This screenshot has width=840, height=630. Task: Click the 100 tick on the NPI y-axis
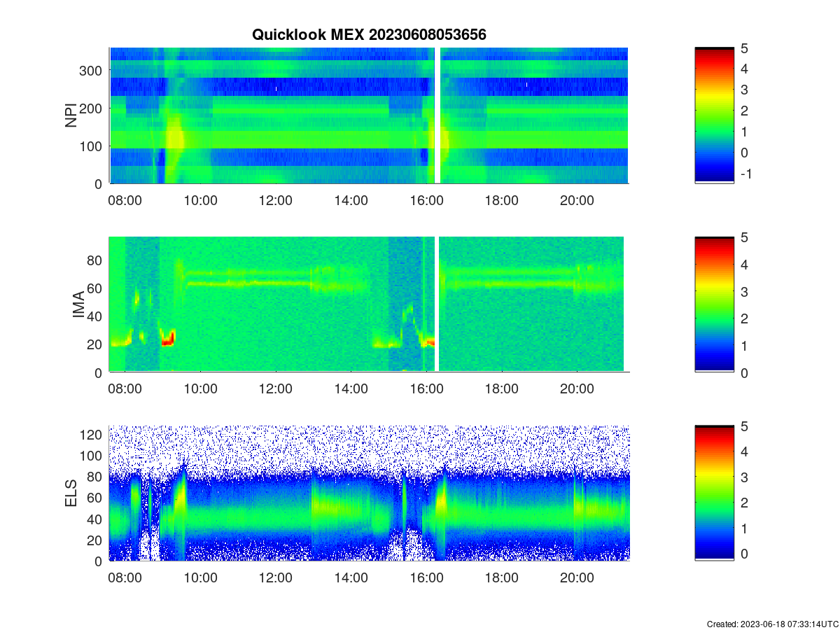[x=92, y=146]
